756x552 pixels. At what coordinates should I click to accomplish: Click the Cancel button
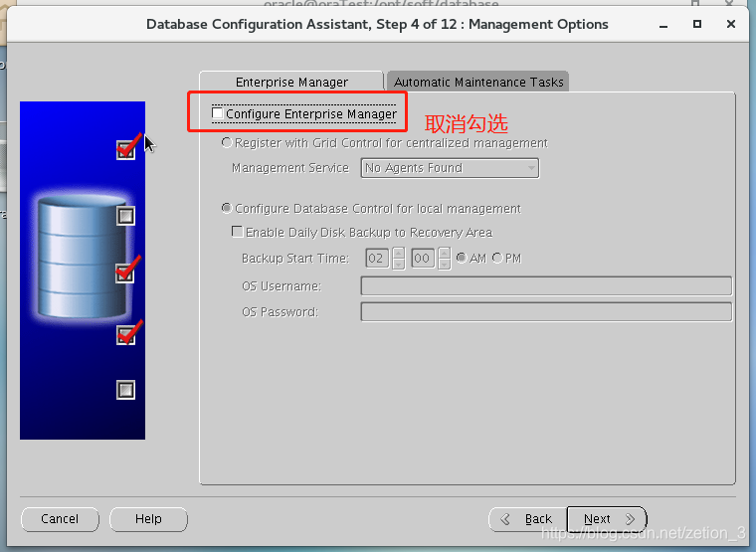pyautogui.click(x=60, y=519)
